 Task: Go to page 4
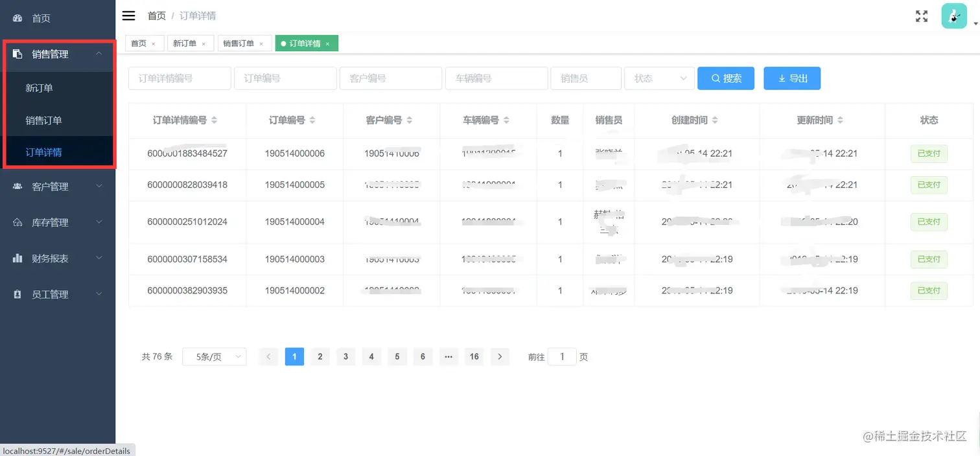click(x=371, y=357)
